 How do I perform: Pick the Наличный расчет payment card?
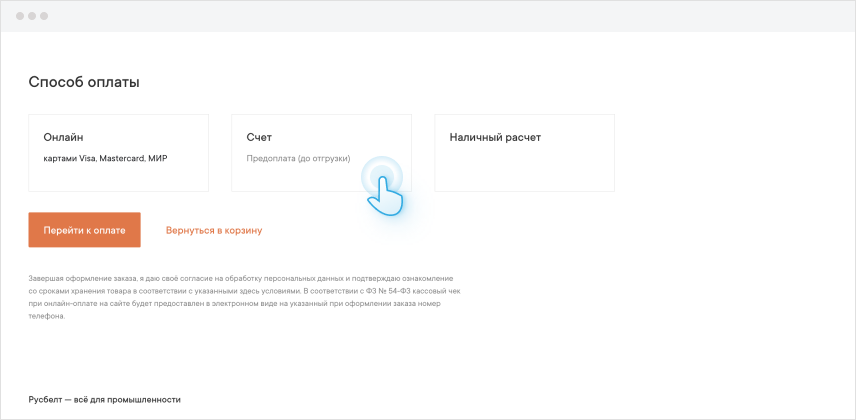click(x=524, y=152)
